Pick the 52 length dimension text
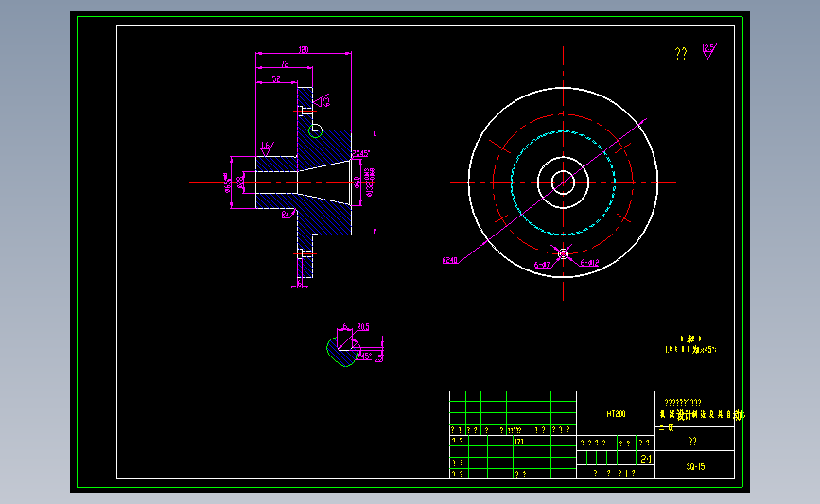This screenshot has height=504, width=820. pos(276,78)
